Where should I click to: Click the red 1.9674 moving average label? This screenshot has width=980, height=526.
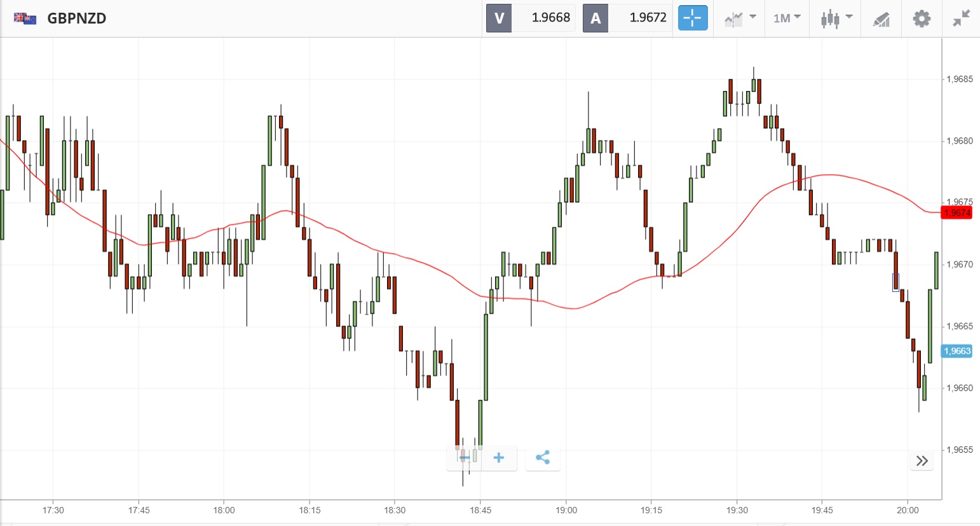point(957,212)
